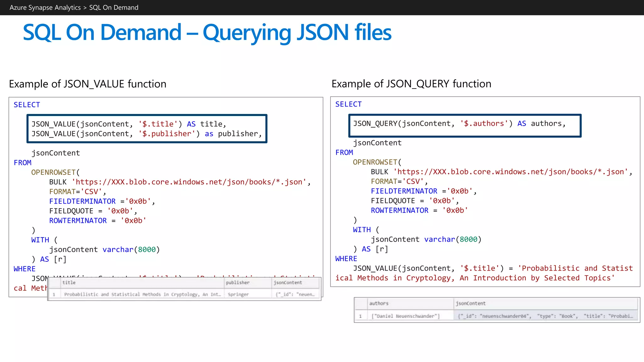Click the unboxed jsonContent line in the right SELECT list
The height and width of the screenshot is (362, 644).
click(x=377, y=143)
